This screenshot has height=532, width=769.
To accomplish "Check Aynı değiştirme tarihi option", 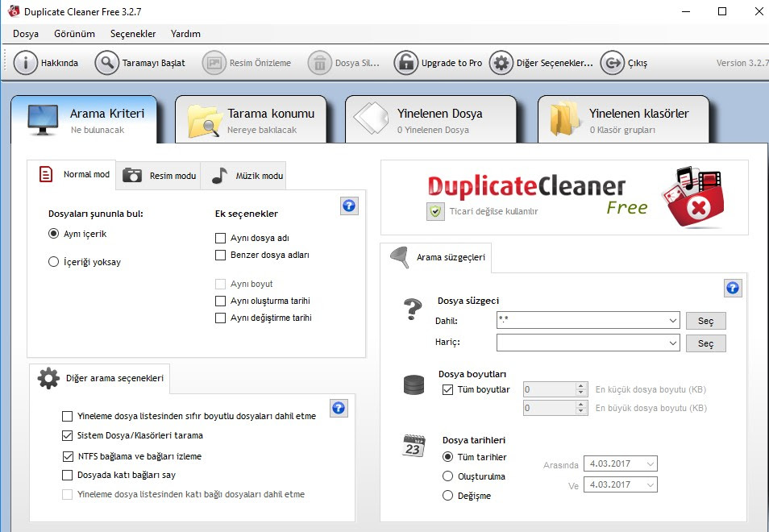I will point(221,318).
